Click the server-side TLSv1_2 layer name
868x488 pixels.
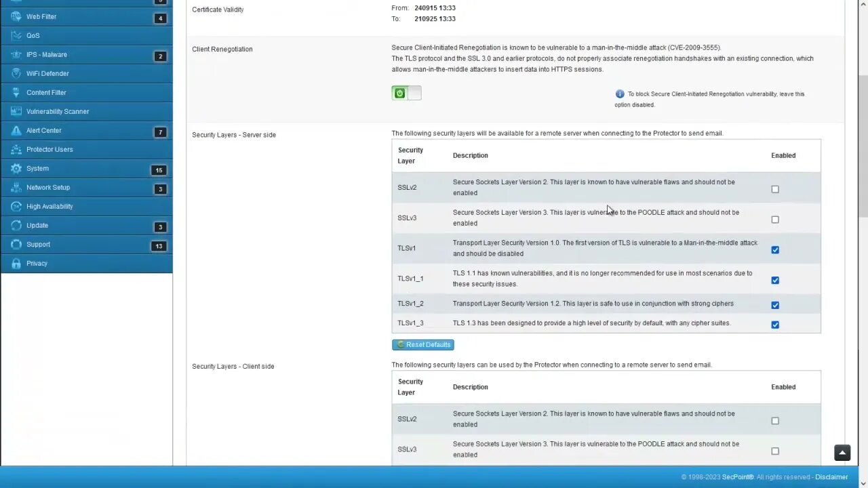410,304
